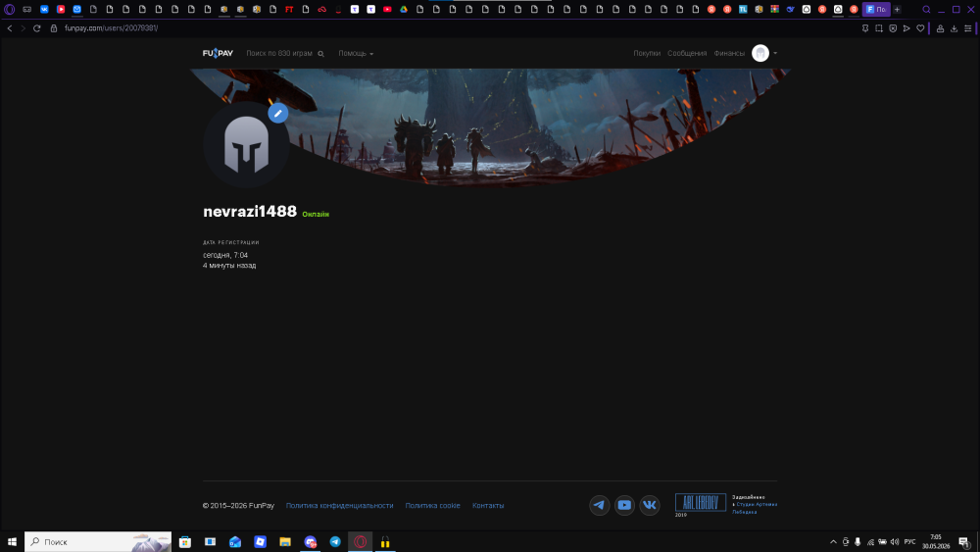
Task: Open the Windows Start menu
Action: 12,541
